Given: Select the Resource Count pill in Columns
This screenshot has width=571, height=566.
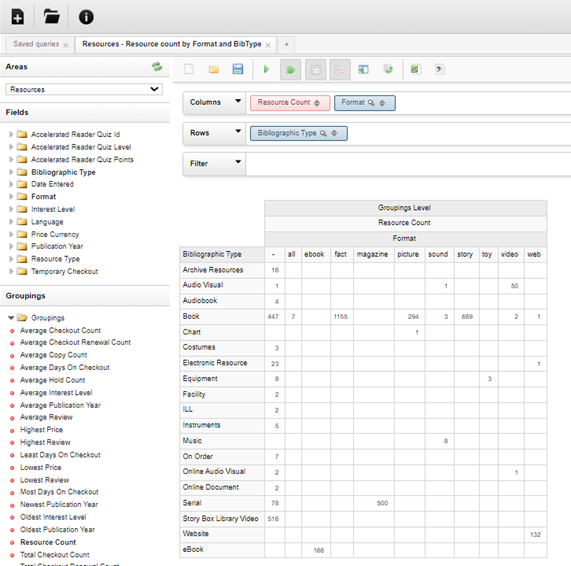Looking at the screenshot, I should click(x=290, y=103).
